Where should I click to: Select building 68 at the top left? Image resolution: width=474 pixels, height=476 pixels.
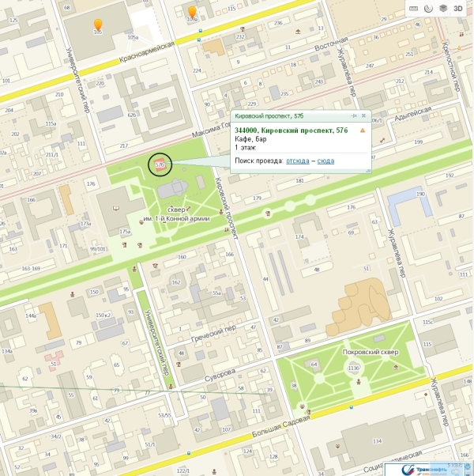coord(66,7)
